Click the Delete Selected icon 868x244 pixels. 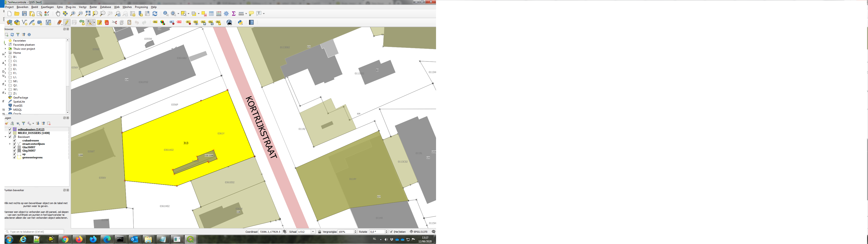[106, 22]
